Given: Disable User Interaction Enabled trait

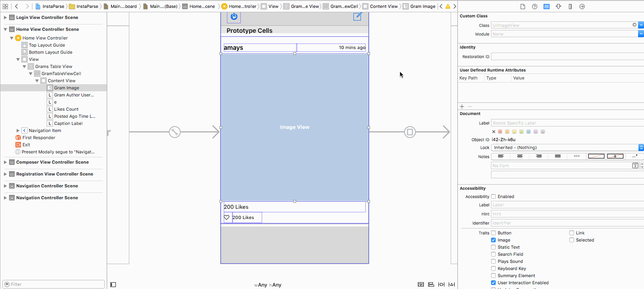Looking at the screenshot, I should coord(493,283).
